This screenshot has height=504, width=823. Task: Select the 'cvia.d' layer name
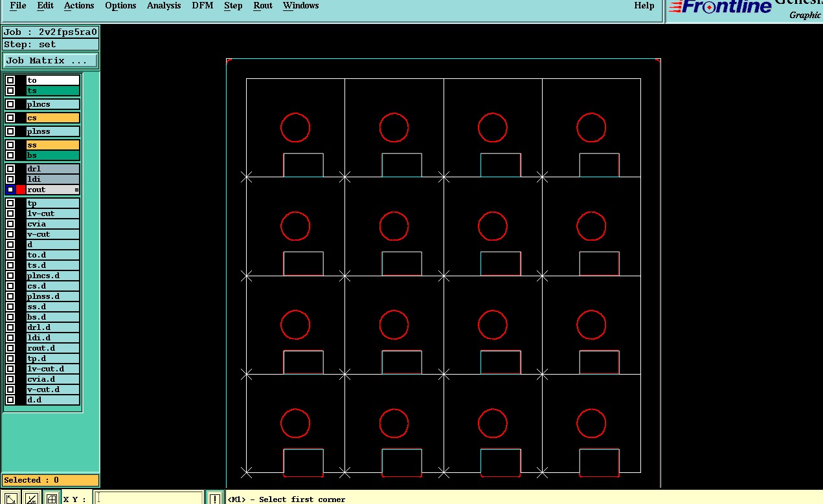tap(53, 380)
